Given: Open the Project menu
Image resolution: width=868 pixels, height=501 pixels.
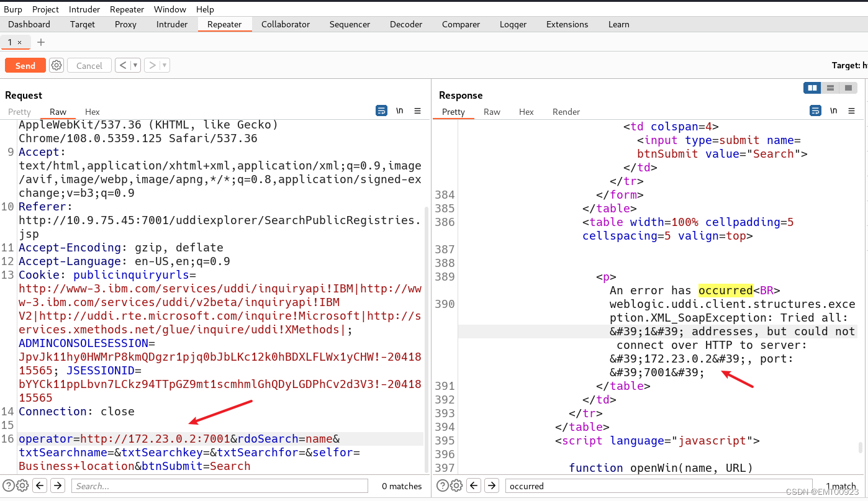Looking at the screenshot, I should pyautogui.click(x=45, y=9).
